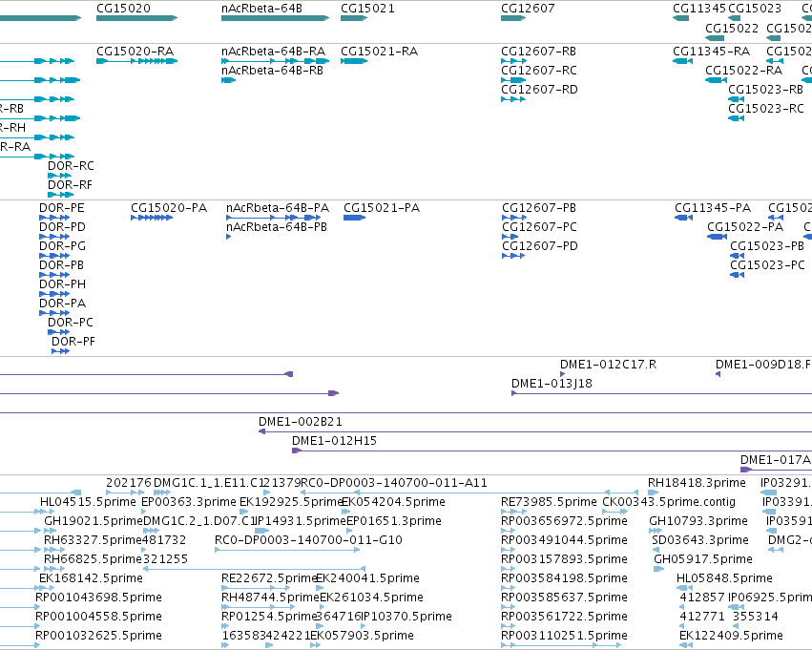Screen dimensions: 812x650
Task: Select EST GH05917.5prime
Action: 658,569
